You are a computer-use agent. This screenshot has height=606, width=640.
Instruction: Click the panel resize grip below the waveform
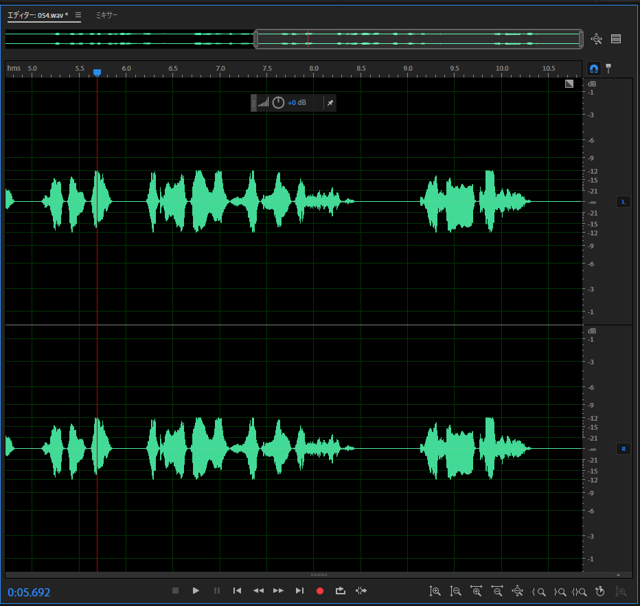point(319,575)
